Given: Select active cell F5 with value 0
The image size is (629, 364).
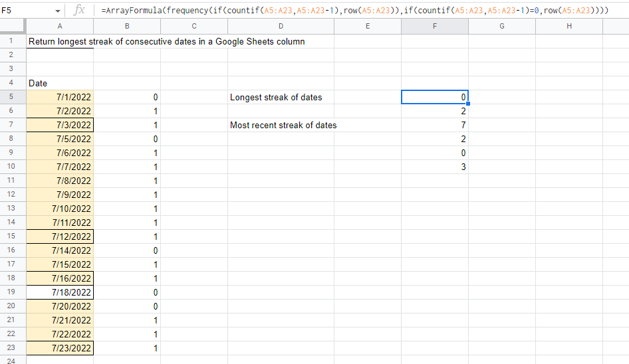Looking at the screenshot, I should (x=435, y=97).
